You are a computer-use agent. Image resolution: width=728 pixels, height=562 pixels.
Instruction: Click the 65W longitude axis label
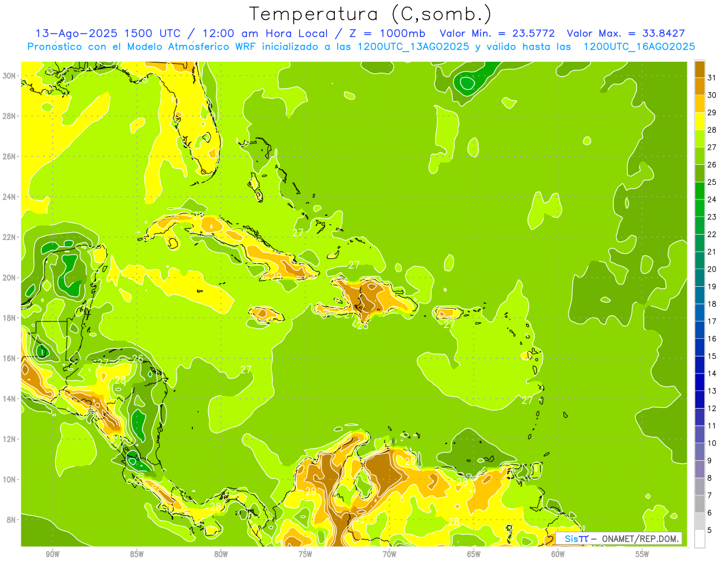click(474, 554)
